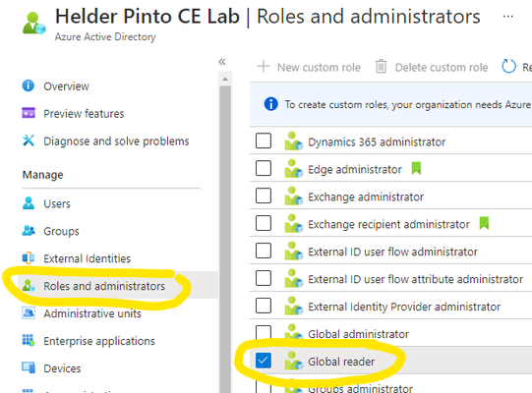Click the Overview info icon
The width and height of the screenshot is (532, 393).
click(x=29, y=85)
